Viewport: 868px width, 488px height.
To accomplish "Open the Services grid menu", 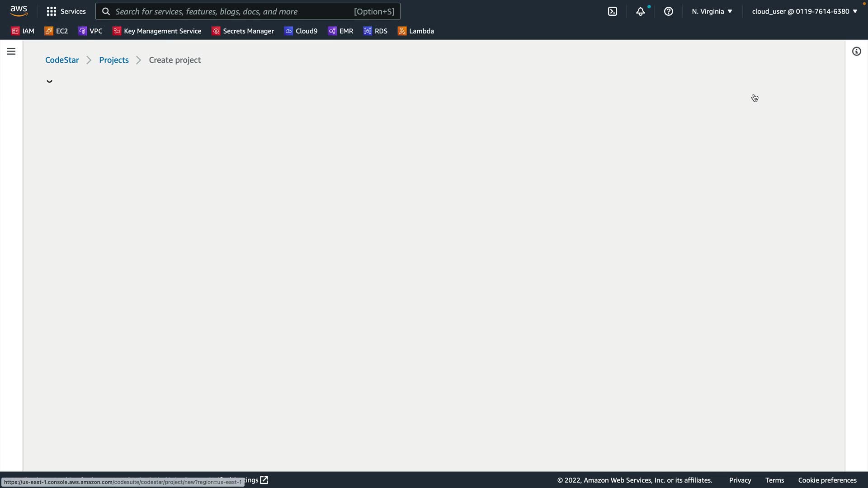I will click(66, 11).
